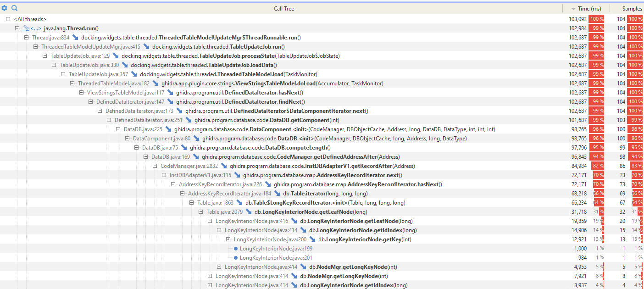644x289 pixels.
Task: Click the arrow icon before TableUpdateJob.run()
Action: click(147, 47)
